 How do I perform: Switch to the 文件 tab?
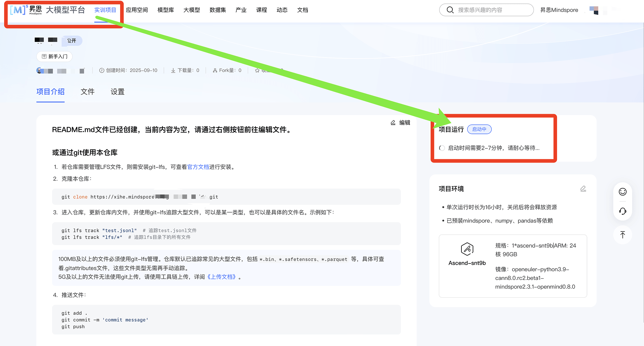tap(88, 92)
